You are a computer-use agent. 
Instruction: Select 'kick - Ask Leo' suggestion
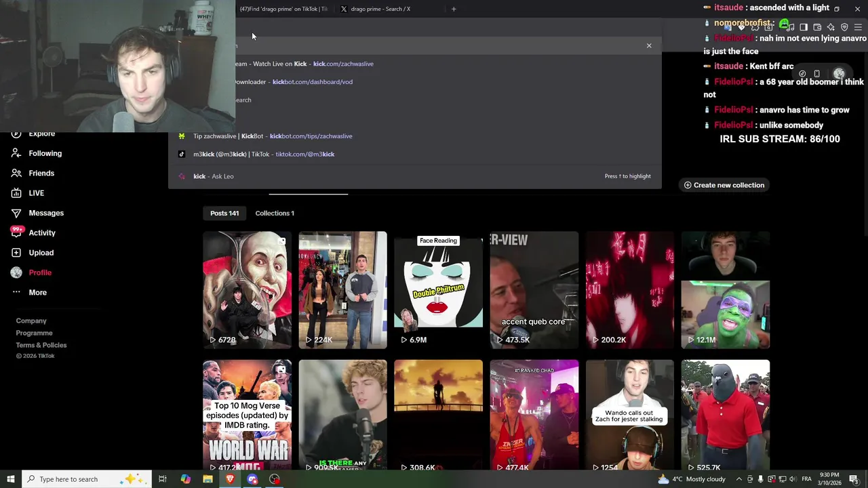click(x=415, y=176)
